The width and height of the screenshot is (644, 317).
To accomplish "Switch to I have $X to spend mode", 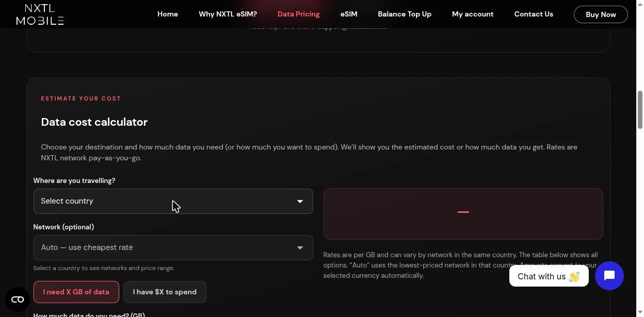I will [x=165, y=292].
